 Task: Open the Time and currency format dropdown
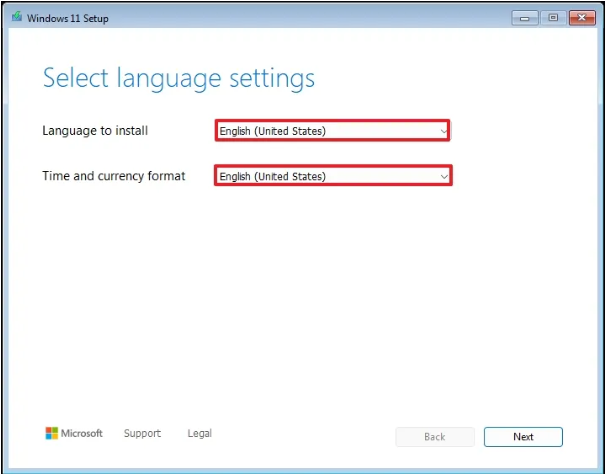[333, 176]
